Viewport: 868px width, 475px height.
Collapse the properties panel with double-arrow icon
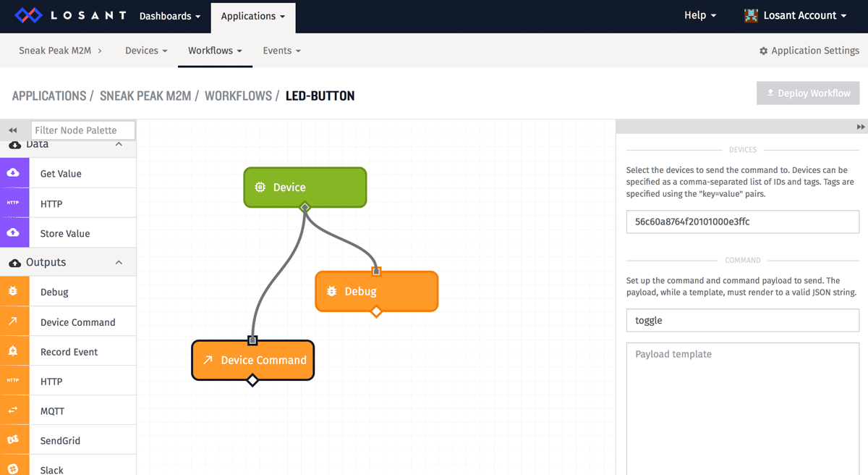pyautogui.click(x=861, y=127)
